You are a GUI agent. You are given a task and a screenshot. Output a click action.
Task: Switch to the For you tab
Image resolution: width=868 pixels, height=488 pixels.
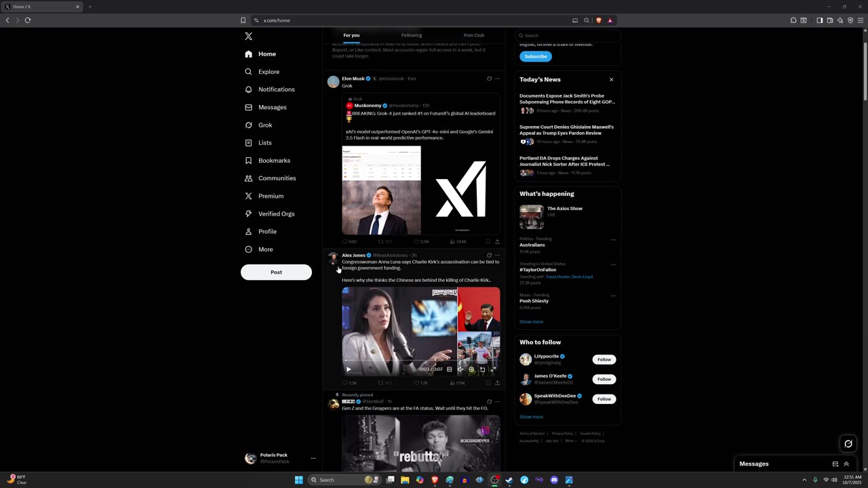(x=351, y=35)
